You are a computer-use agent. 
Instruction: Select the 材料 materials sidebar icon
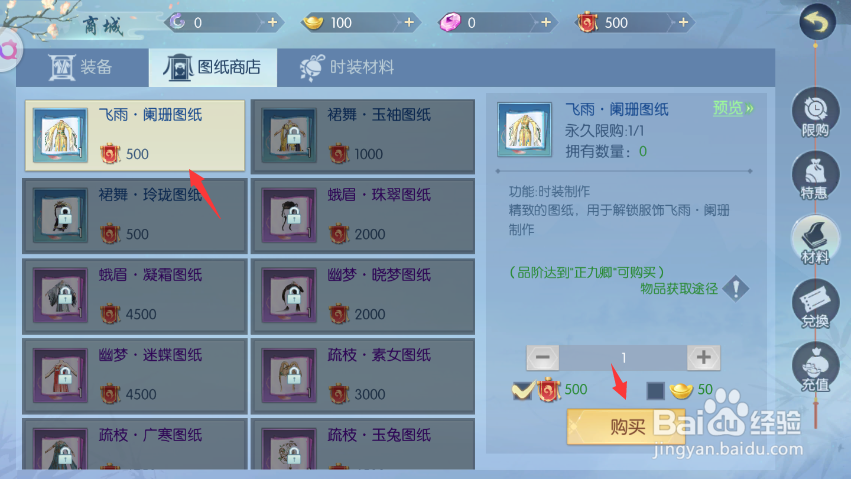click(x=815, y=240)
